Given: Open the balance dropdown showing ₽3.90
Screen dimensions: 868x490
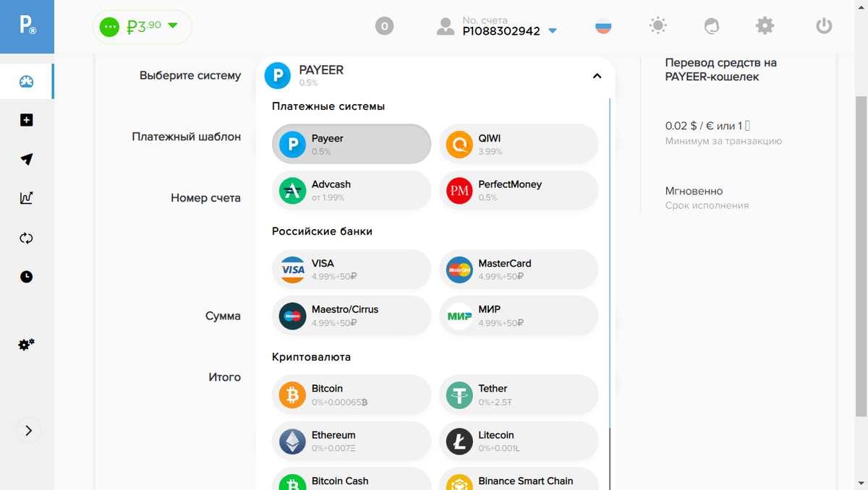Looking at the screenshot, I should [142, 27].
